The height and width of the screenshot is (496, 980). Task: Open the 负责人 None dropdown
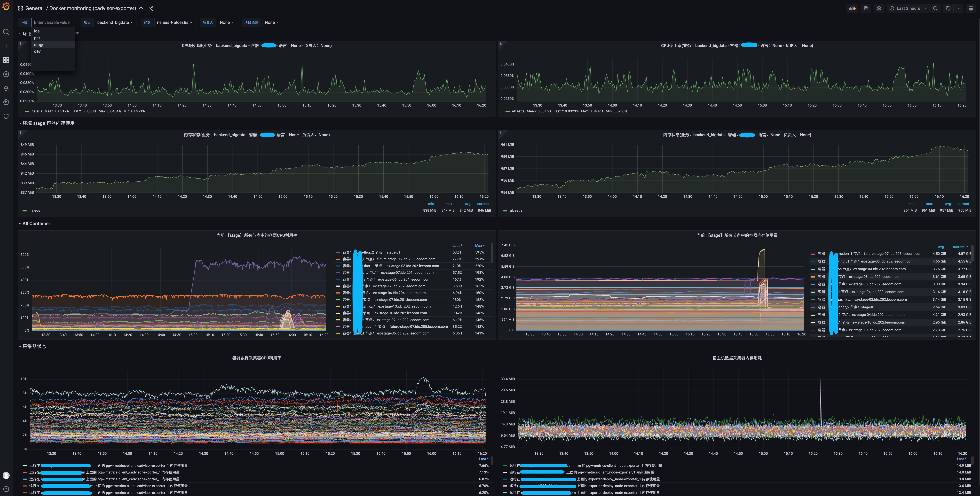(227, 23)
